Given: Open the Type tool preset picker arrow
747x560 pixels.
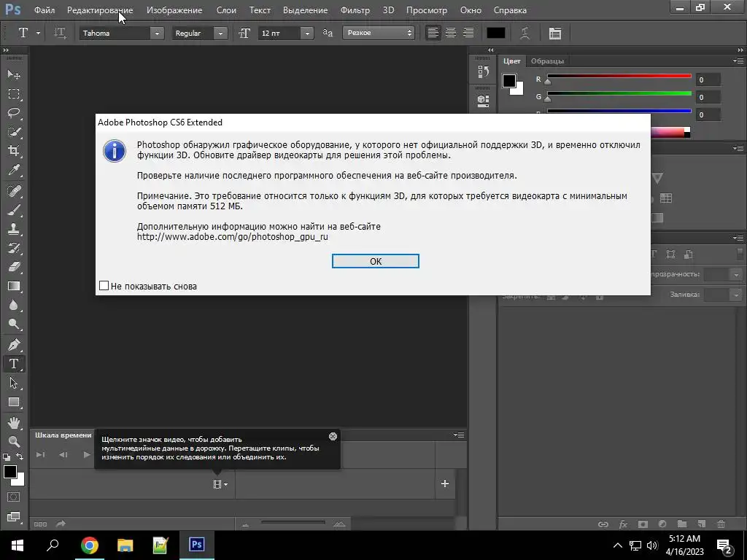Looking at the screenshot, I should (x=38, y=34).
